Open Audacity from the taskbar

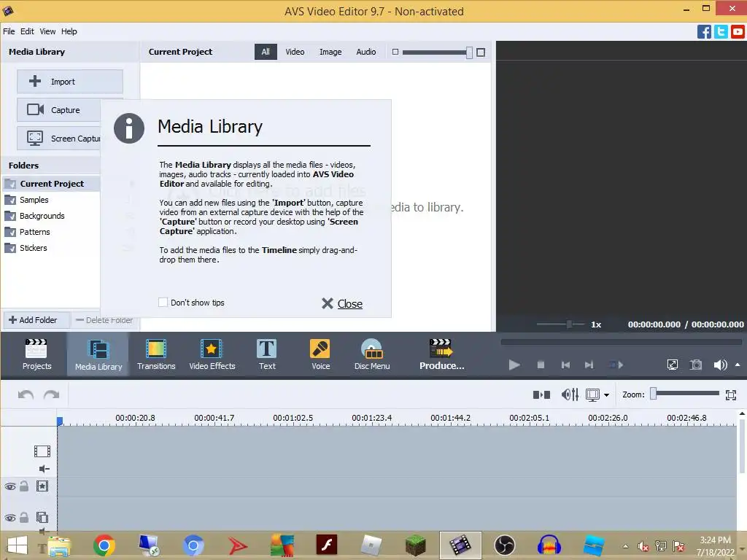coord(549,545)
